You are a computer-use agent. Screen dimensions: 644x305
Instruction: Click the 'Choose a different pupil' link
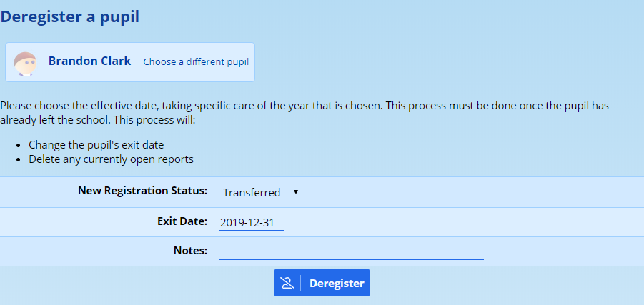tap(196, 62)
